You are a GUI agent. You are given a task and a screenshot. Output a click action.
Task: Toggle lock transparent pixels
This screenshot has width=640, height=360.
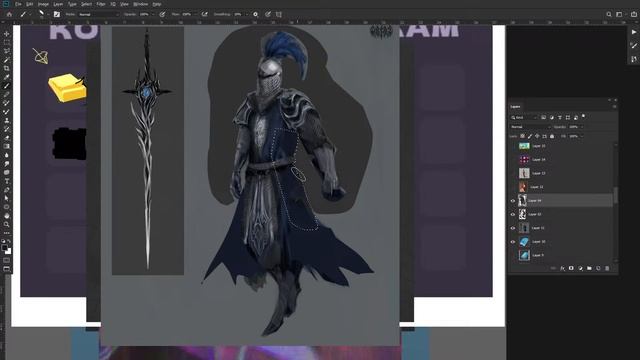click(x=522, y=136)
